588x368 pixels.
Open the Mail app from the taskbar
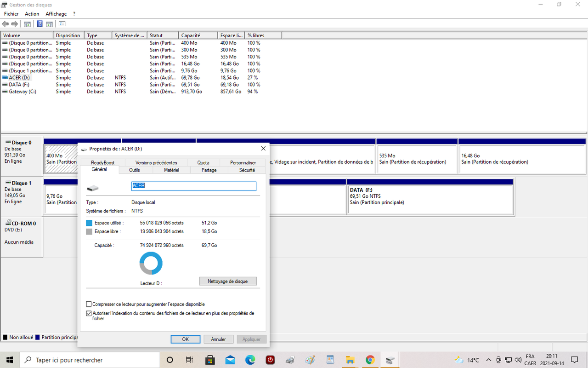[230, 360]
